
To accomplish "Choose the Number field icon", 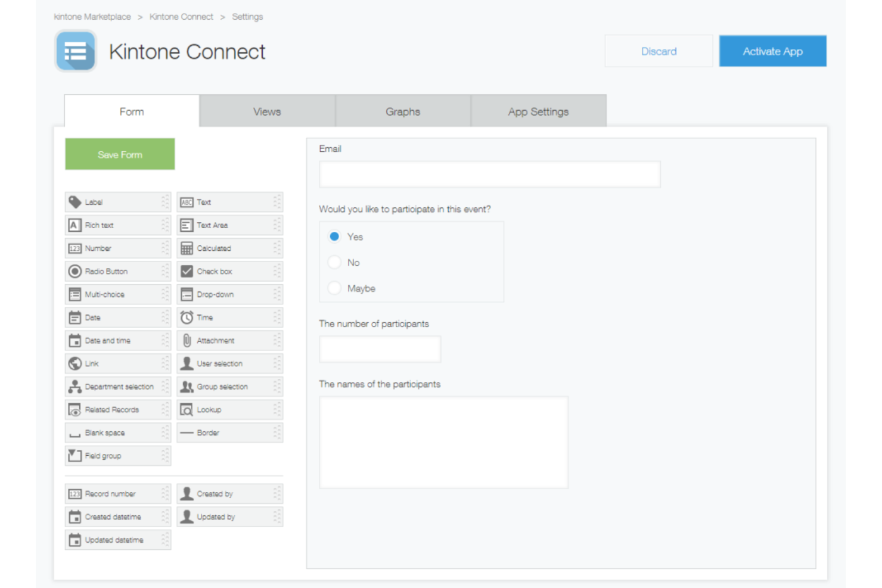I will (74, 248).
